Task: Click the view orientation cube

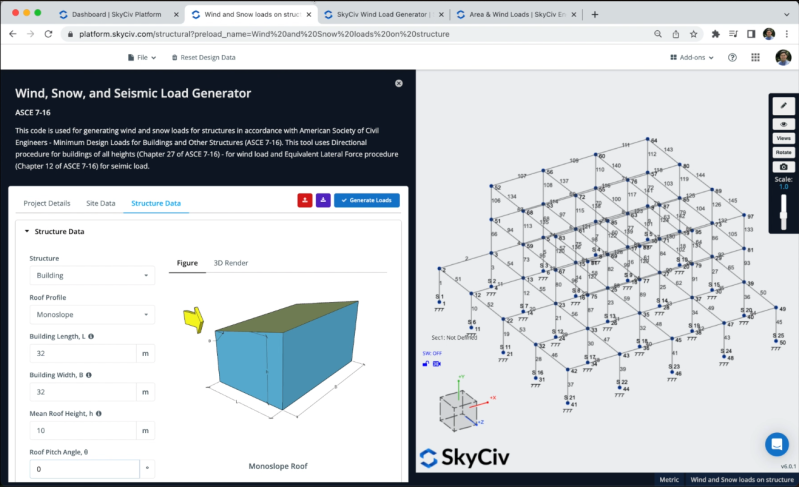Action: 458,410
